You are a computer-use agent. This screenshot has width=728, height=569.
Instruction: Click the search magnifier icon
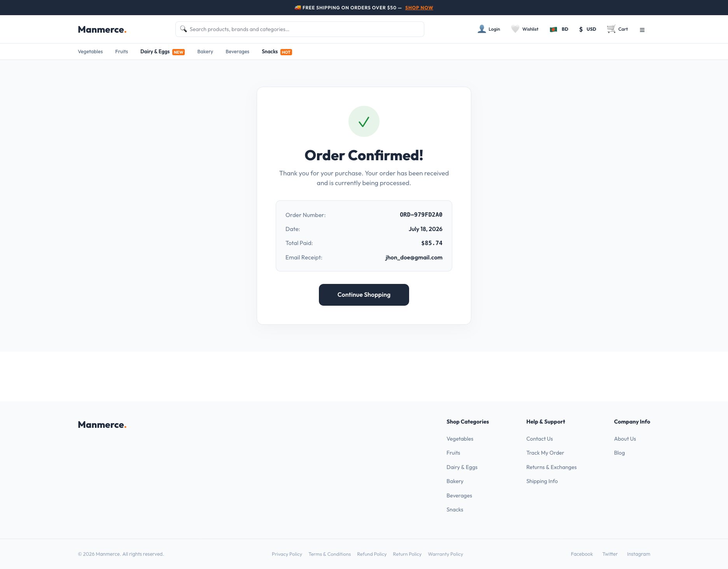click(184, 29)
